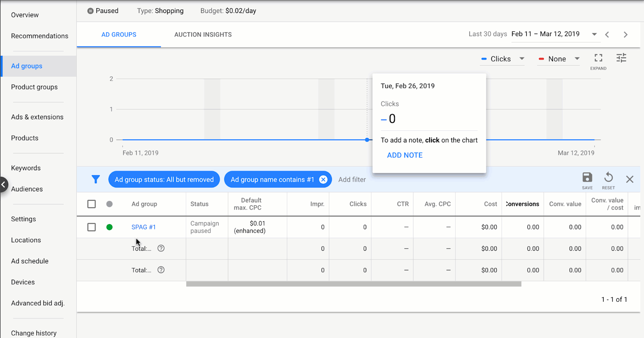Screen dimensions: 644x338
Task: Toggle the green status dot for SPAG #1
Action: [110, 227]
